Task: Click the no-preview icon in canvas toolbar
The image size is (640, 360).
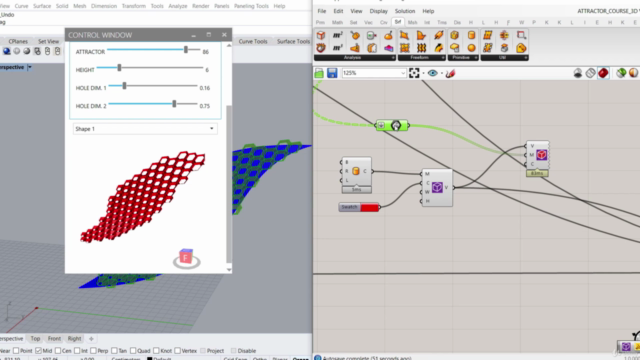Action: pos(578,73)
